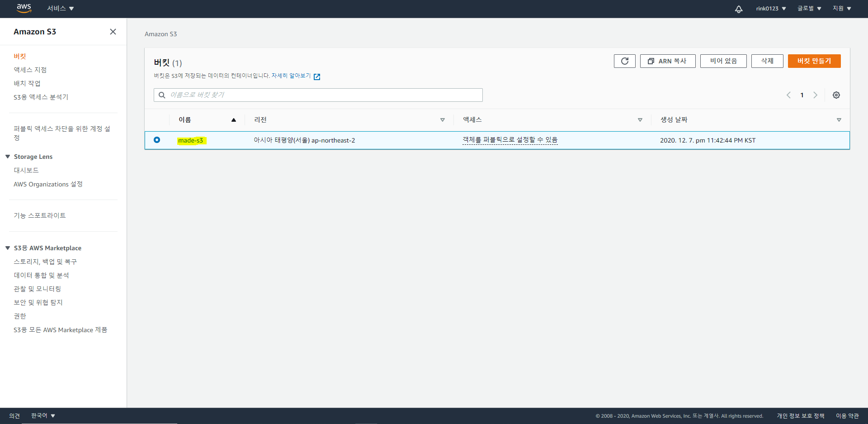Click the Amazon S3 breadcrumb
The height and width of the screenshot is (424, 868).
(160, 34)
